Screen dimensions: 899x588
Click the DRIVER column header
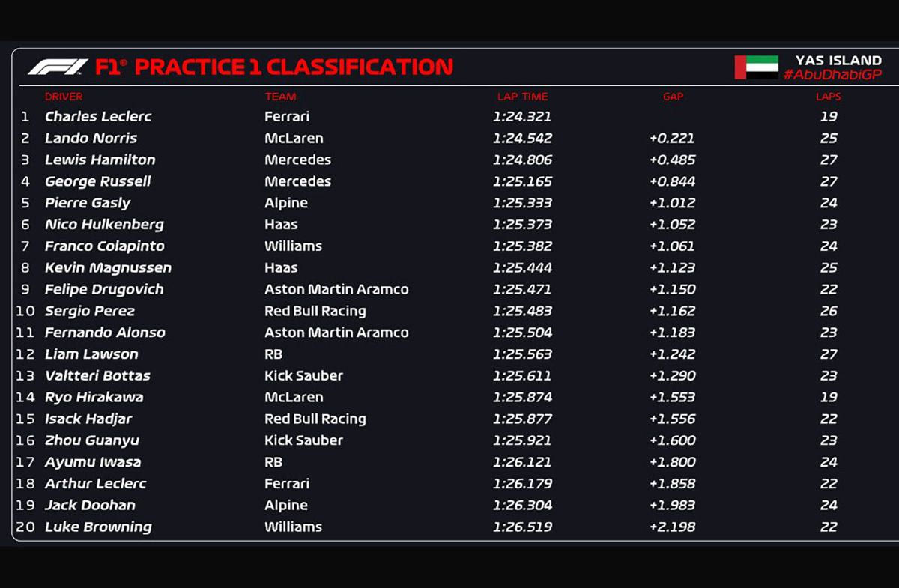point(64,97)
